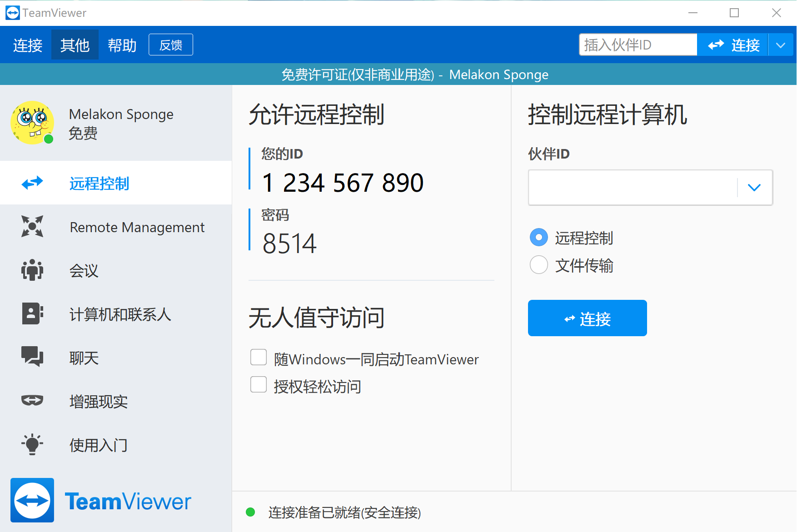The width and height of the screenshot is (797, 532).
Task: Open Remote Management from sidebar
Action: pyautogui.click(x=32, y=227)
